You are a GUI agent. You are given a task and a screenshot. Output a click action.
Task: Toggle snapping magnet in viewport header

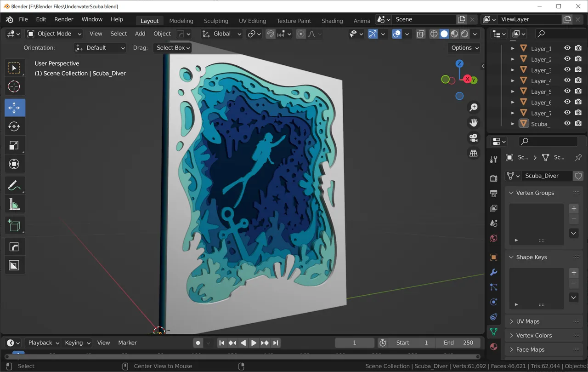coord(271,34)
